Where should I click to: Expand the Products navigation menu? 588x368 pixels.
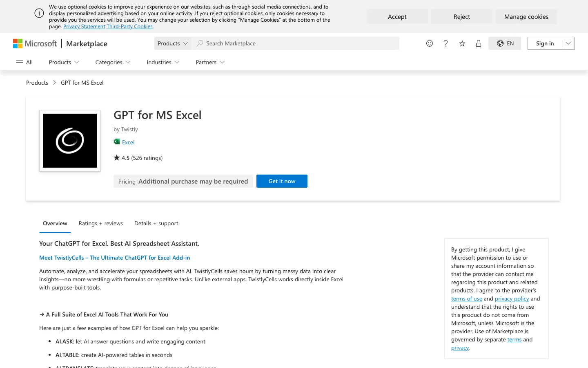64,62
